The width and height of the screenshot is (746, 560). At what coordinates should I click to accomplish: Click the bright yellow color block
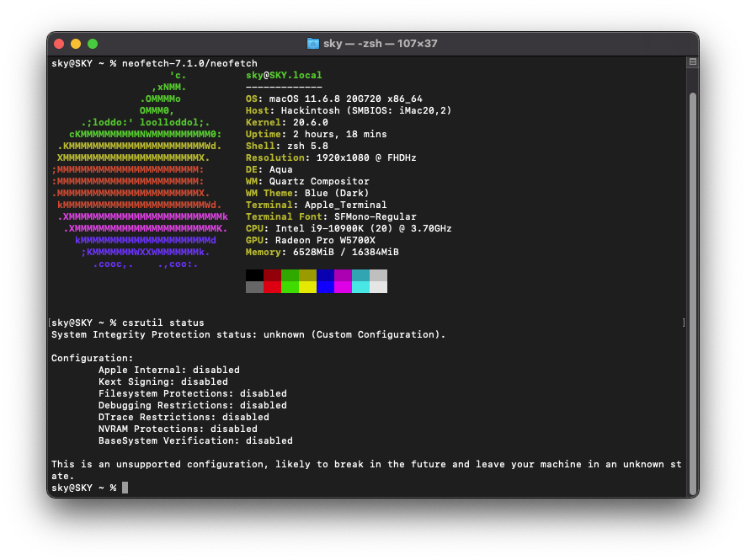pyautogui.click(x=307, y=287)
